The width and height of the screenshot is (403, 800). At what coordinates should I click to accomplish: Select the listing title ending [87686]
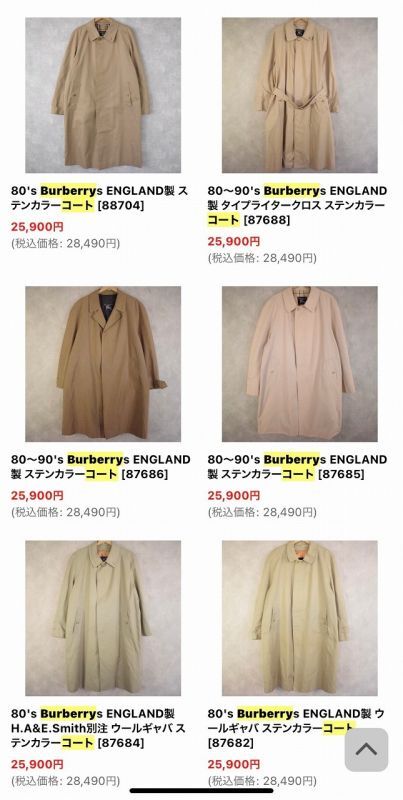coord(100,466)
